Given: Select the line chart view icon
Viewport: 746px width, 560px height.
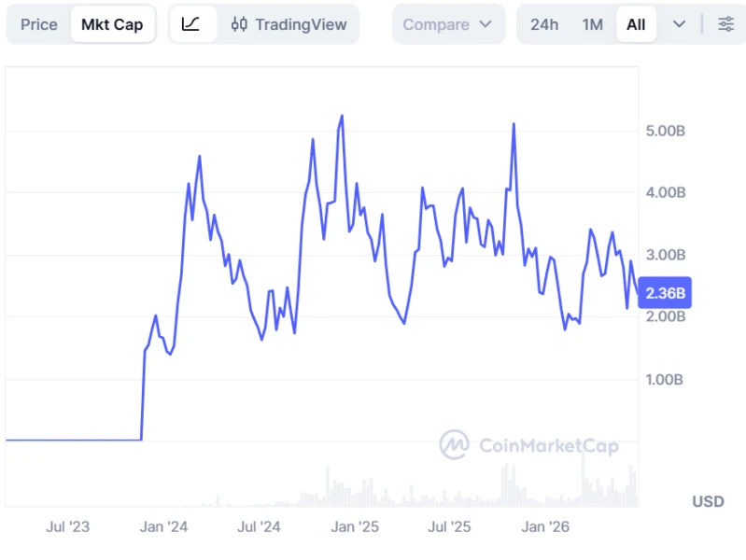Looking at the screenshot, I should pyautogui.click(x=190, y=24).
